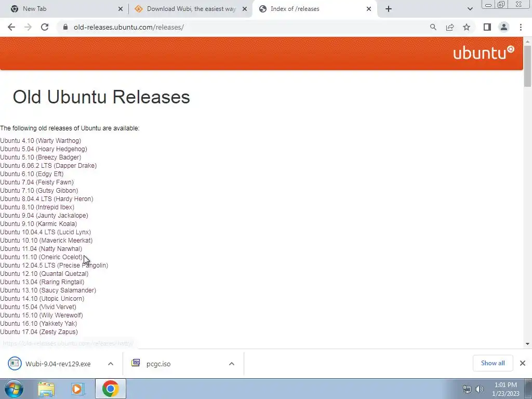Reload the current page
This screenshot has width=532, height=399.
(x=45, y=27)
